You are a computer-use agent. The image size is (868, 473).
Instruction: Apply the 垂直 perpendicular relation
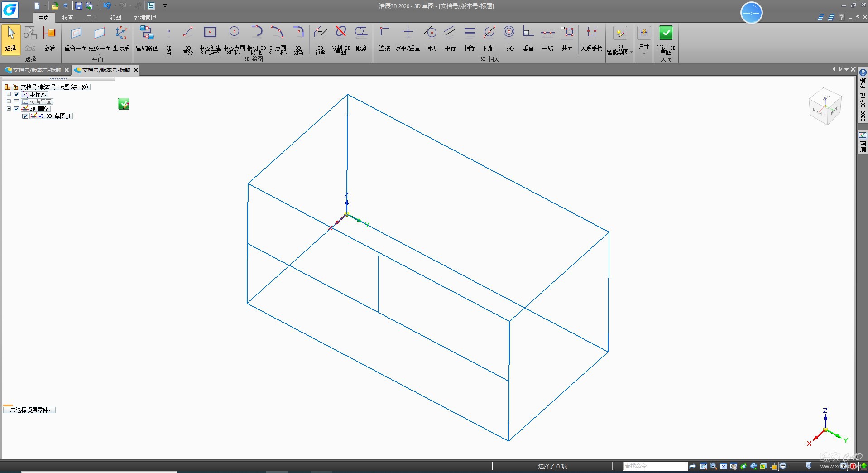point(528,39)
